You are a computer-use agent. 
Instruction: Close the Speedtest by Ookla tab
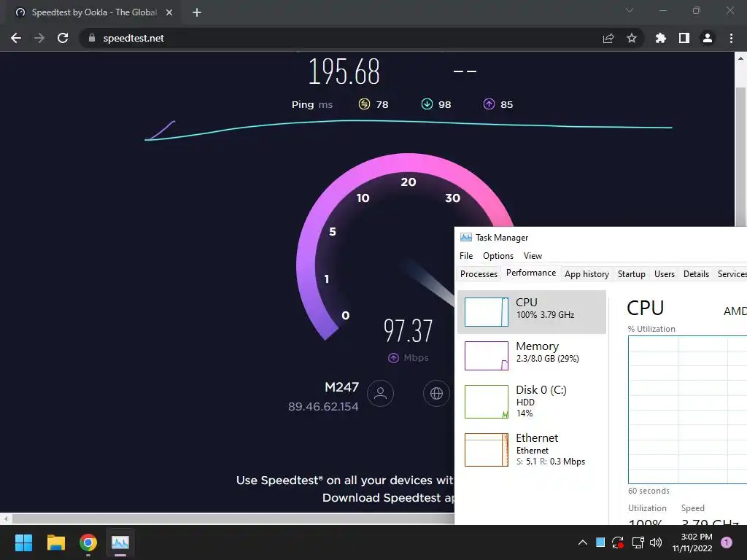click(169, 12)
